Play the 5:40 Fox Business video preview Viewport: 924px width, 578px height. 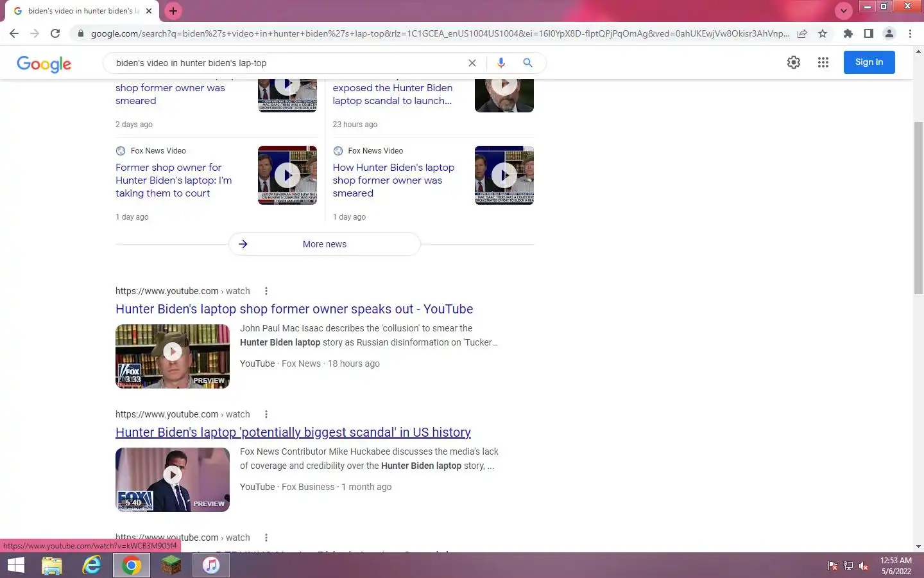click(173, 480)
